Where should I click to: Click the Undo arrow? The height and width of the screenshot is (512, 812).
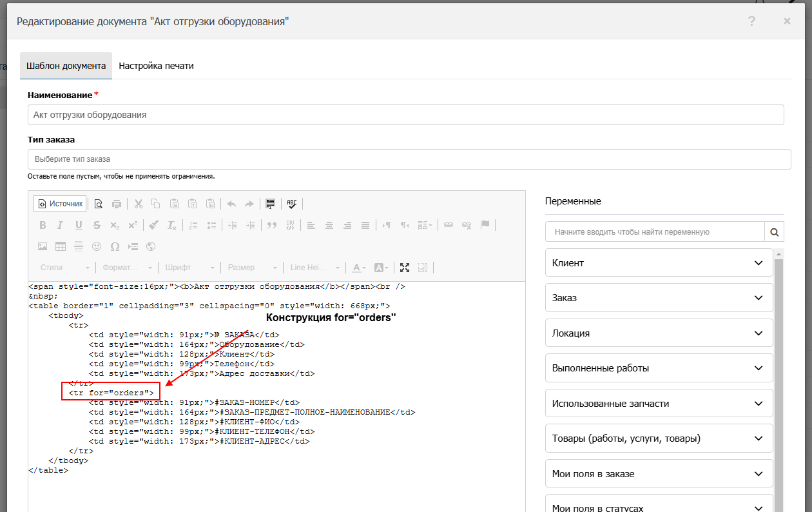click(x=231, y=204)
